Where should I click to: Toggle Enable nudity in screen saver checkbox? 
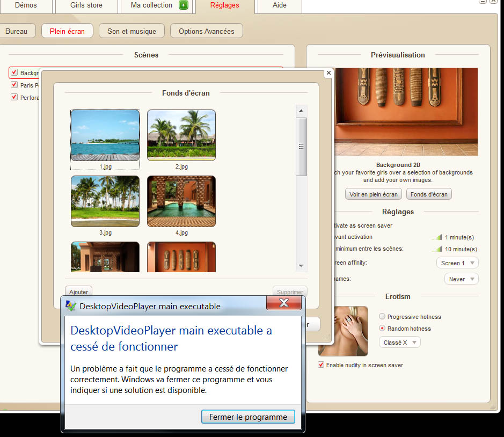(321, 365)
